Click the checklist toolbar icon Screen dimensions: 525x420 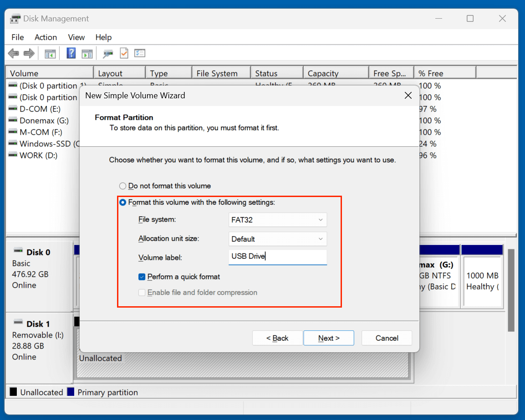140,53
